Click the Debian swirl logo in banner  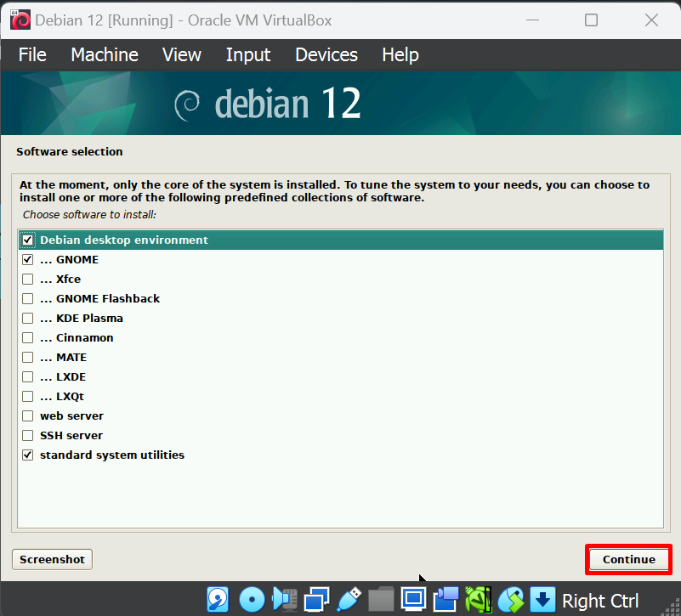(x=187, y=105)
